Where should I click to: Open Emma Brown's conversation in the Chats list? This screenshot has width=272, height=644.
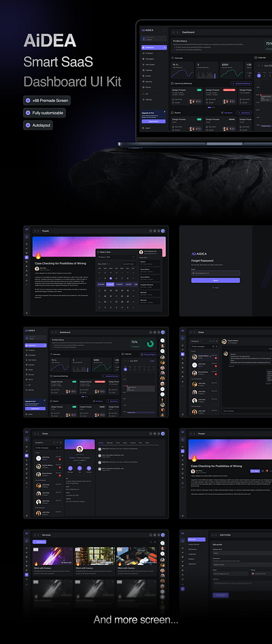(203, 373)
